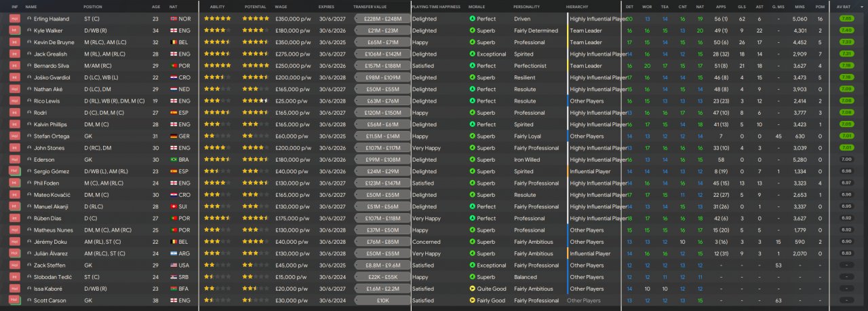
Task: Click Haaland's £350,000 p/w wage
Action: tap(294, 19)
